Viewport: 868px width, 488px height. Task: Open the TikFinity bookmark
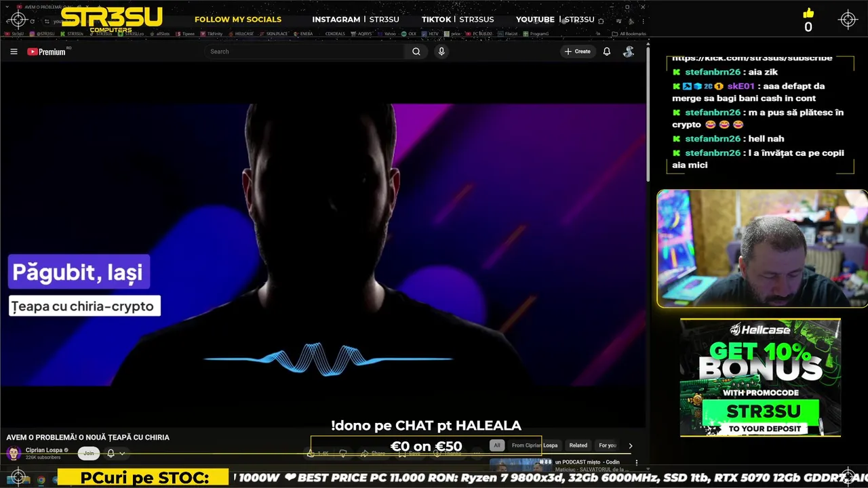[211, 33]
